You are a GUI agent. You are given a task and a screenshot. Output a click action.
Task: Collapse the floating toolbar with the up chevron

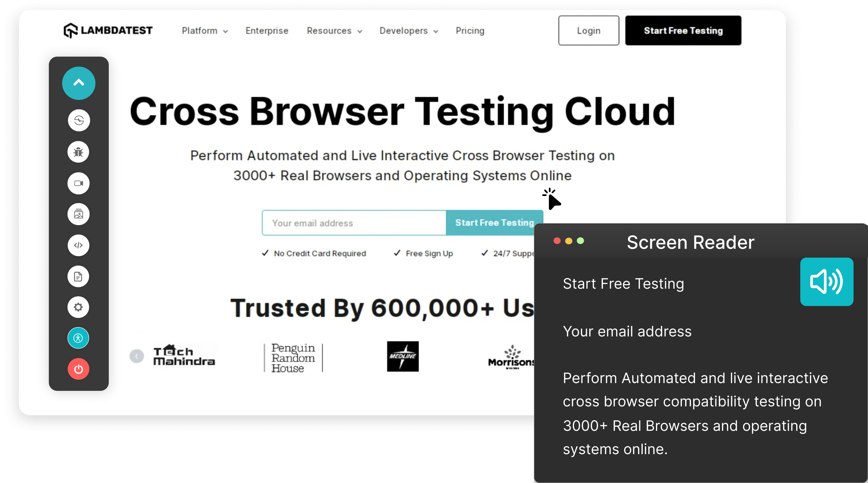tap(79, 83)
